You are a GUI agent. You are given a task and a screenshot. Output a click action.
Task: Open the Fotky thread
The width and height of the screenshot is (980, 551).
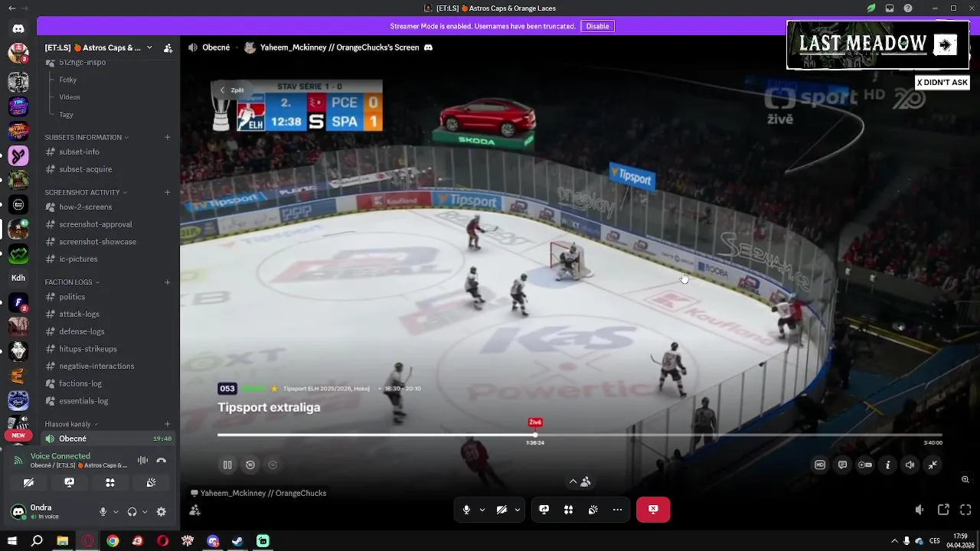pos(68,80)
